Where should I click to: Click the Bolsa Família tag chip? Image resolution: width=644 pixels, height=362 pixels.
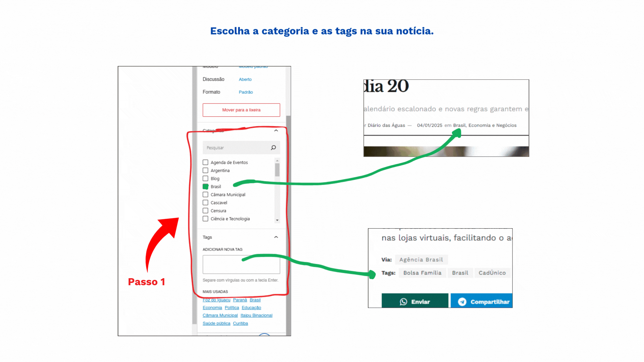pos(422,273)
